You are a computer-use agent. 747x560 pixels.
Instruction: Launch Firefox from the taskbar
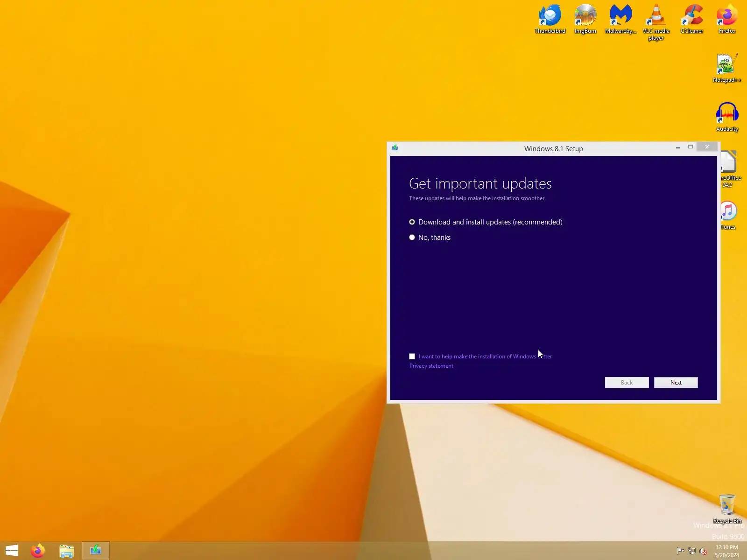[x=38, y=551]
